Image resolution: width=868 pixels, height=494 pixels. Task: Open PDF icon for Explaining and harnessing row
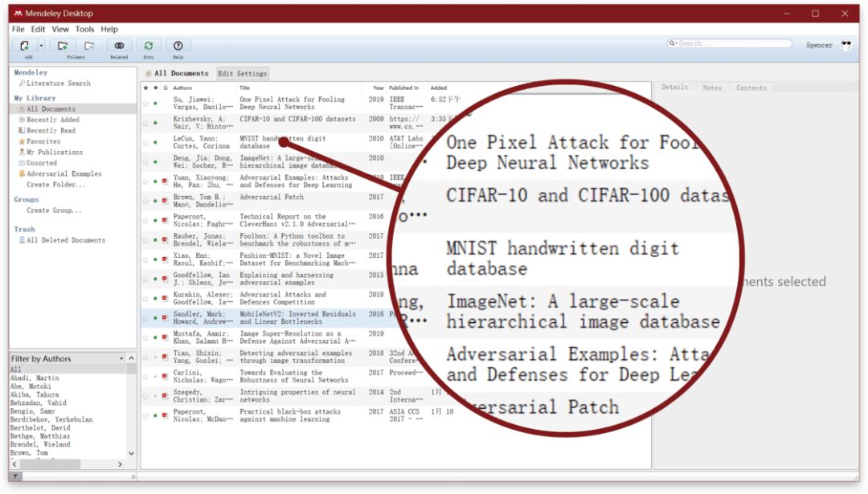click(x=165, y=279)
